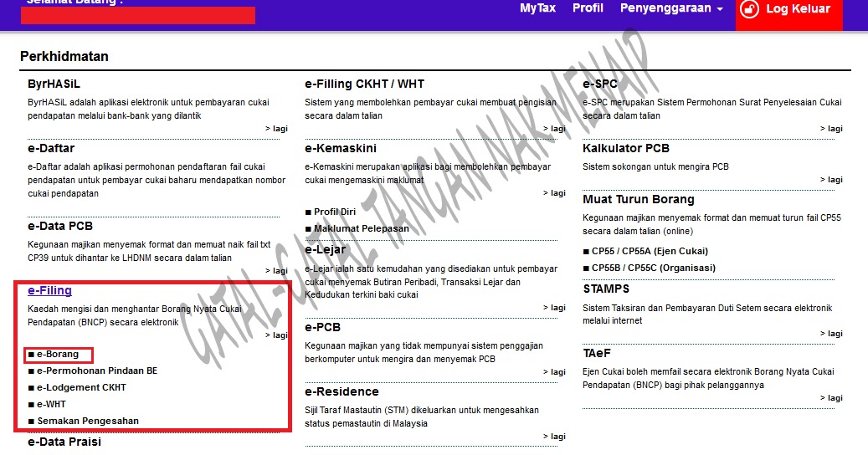Click 'lagi' under ByrHASiL description

pyautogui.click(x=276, y=128)
